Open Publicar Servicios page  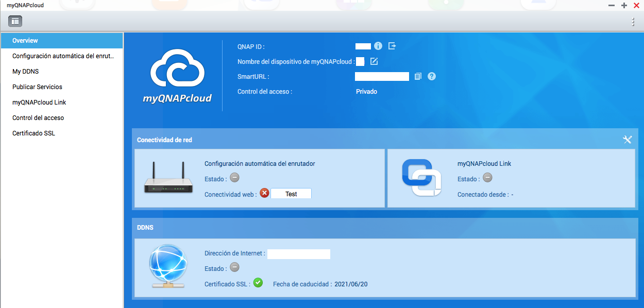(37, 87)
